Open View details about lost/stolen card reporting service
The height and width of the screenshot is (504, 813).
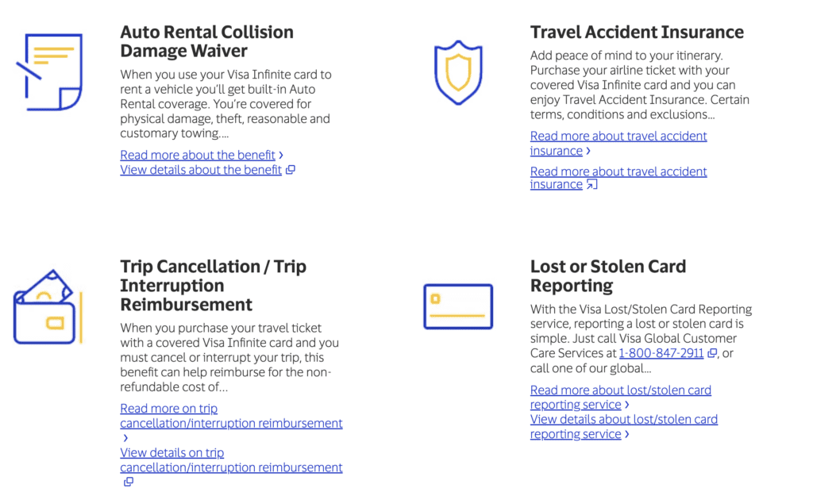coord(623,426)
